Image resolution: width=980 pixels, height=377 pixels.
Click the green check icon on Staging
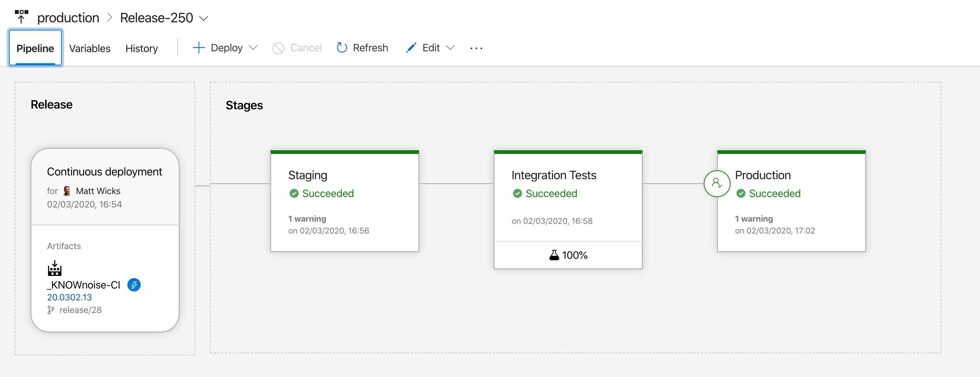click(x=294, y=193)
